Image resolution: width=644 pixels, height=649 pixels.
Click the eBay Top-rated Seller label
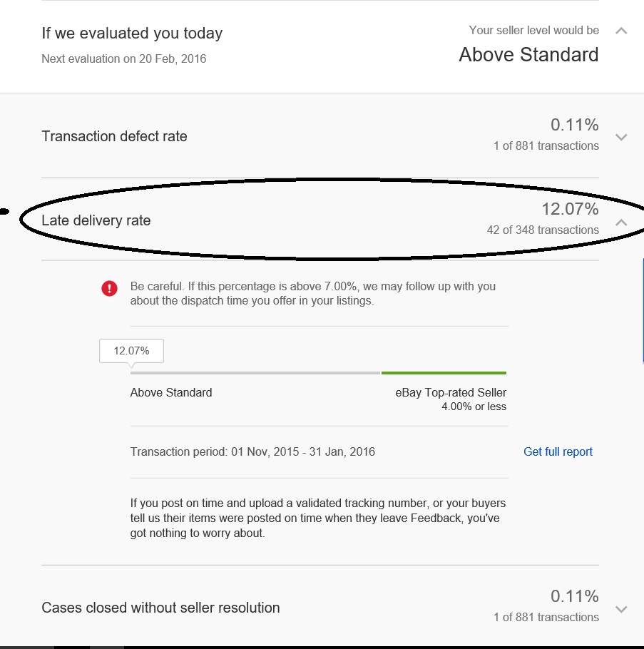[x=451, y=392]
